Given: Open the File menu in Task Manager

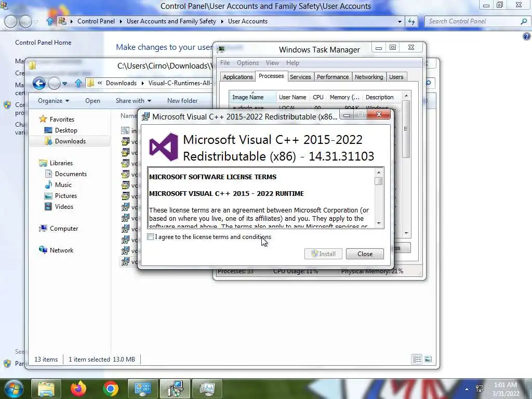Looking at the screenshot, I should click(x=224, y=63).
